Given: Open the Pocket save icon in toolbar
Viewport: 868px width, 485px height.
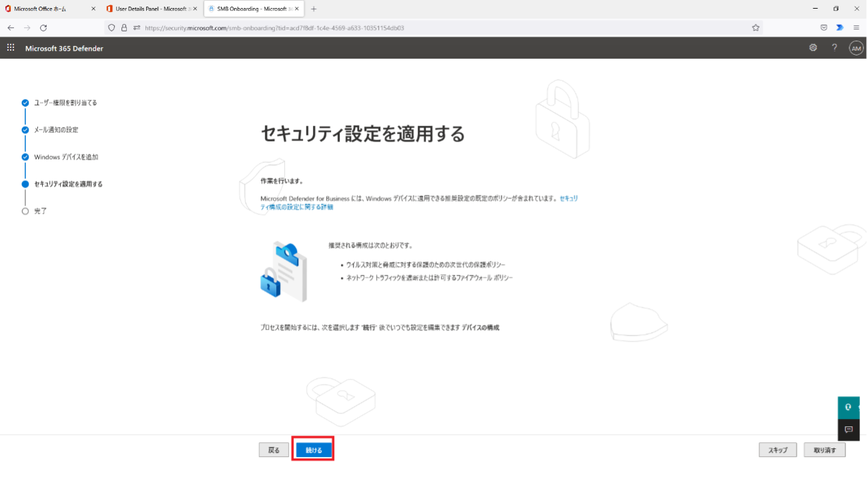Looking at the screenshot, I should point(824,28).
